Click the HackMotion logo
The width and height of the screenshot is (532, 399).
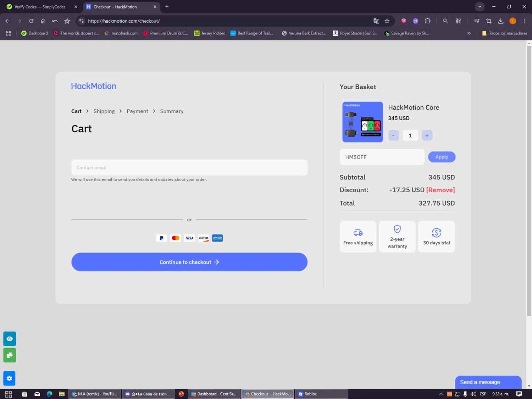pos(94,86)
